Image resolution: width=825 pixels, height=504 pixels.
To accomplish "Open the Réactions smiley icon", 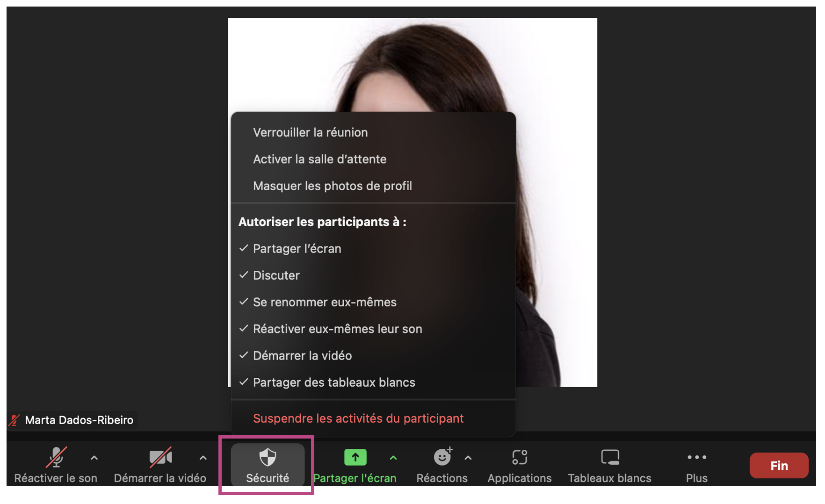I will 442,457.
